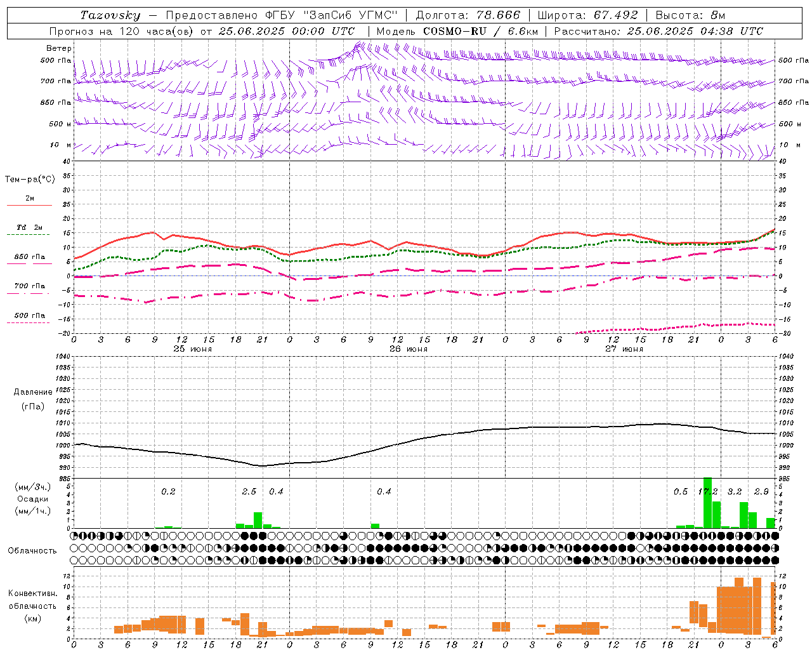Click the 2.9 precipitation value
This screenshot has width=812, height=650.
click(x=761, y=492)
